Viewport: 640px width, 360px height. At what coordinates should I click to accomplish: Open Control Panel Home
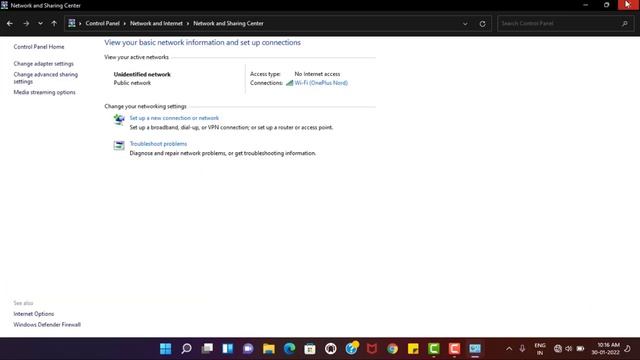[39, 47]
